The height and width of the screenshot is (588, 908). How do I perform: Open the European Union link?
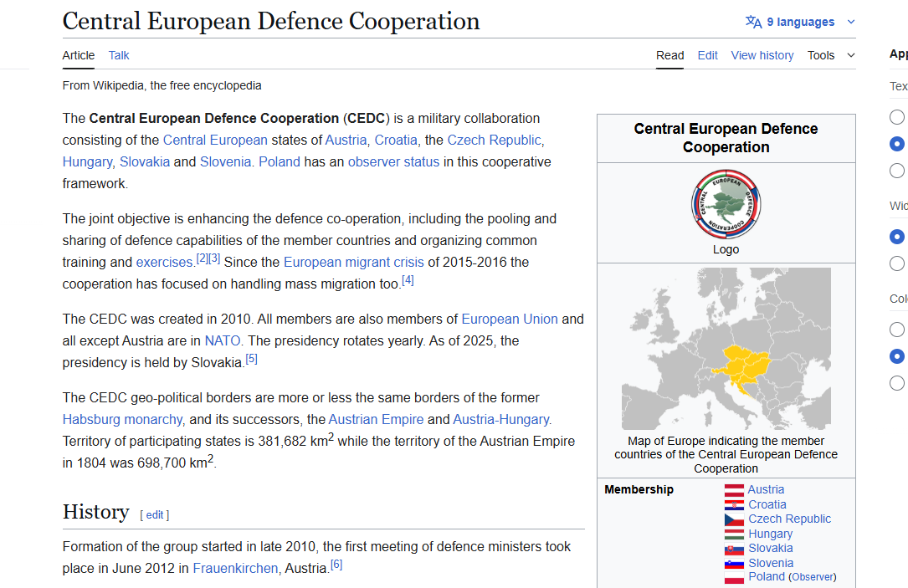click(510, 320)
